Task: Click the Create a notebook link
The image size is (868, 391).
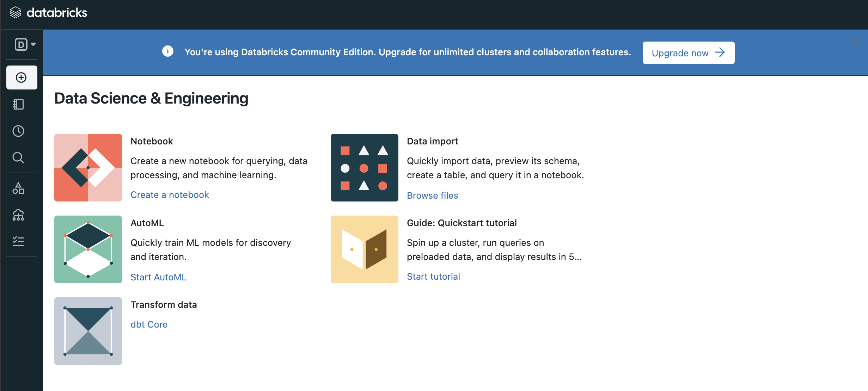Action: point(170,195)
